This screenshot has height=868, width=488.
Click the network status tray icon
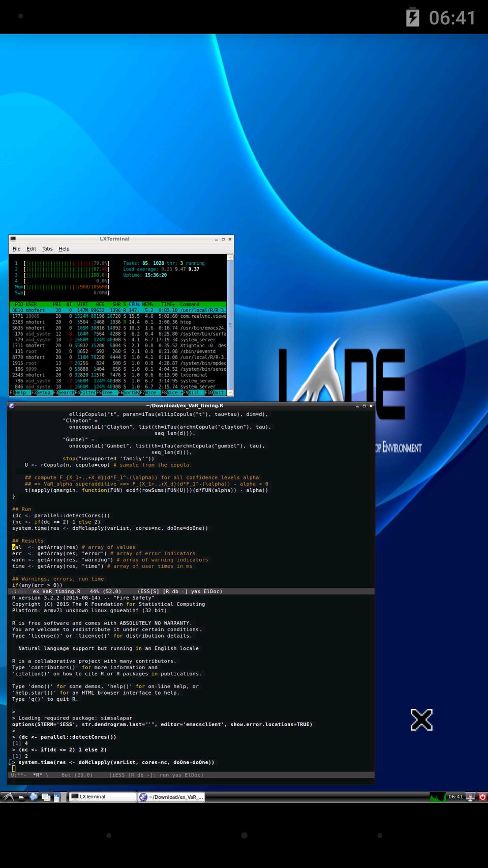(471, 797)
